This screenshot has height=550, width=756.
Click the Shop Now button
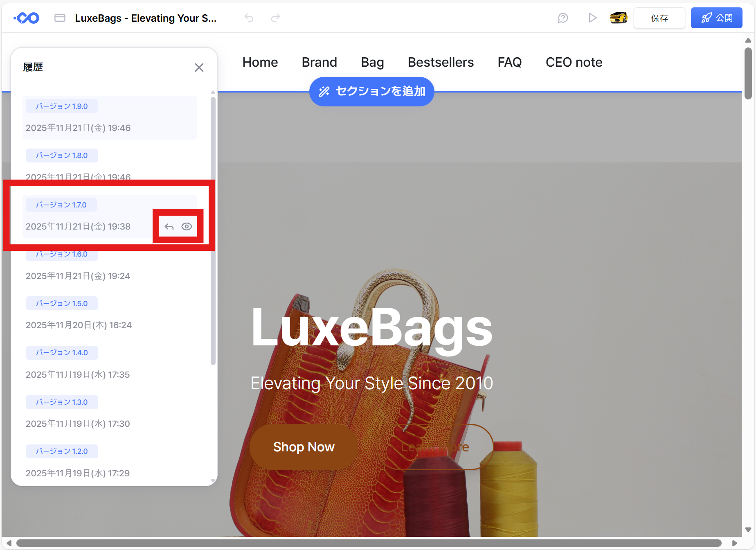click(304, 447)
